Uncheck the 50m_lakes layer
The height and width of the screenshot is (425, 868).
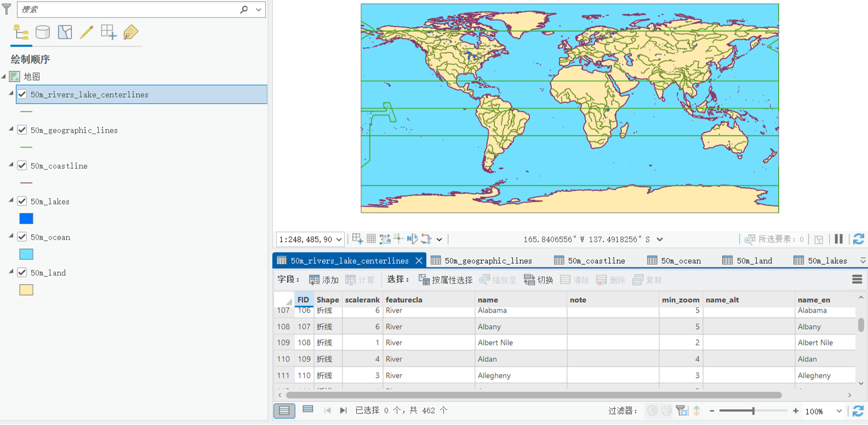coord(22,201)
